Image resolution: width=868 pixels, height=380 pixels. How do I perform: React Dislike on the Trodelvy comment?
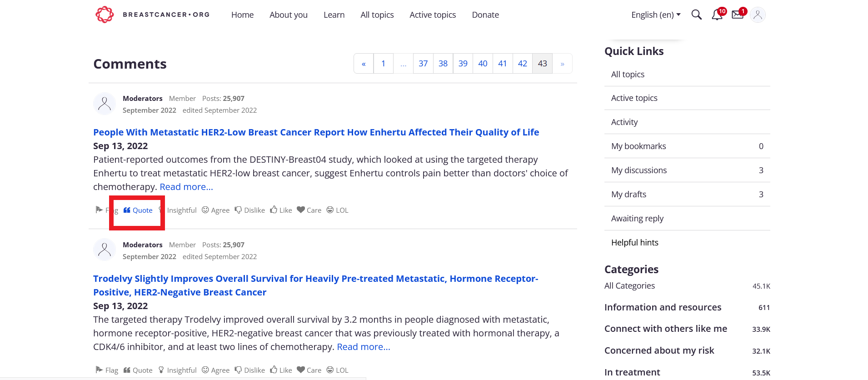click(x=249, y=370)
